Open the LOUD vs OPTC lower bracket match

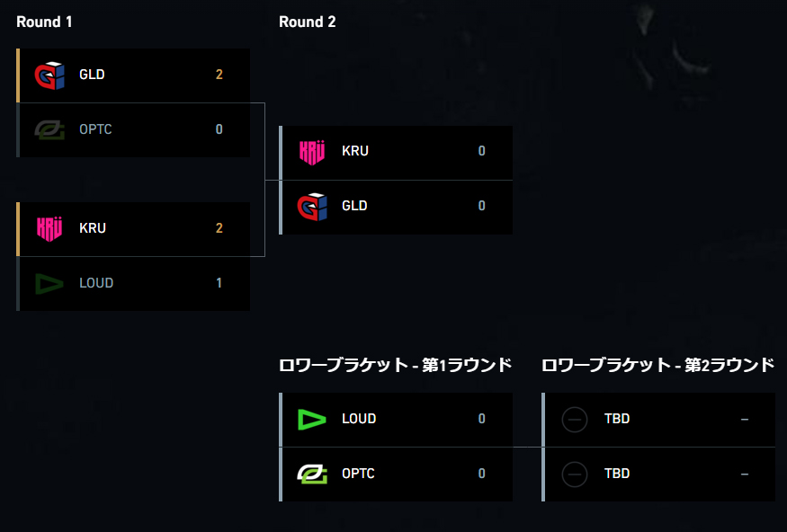click(396, 447)
